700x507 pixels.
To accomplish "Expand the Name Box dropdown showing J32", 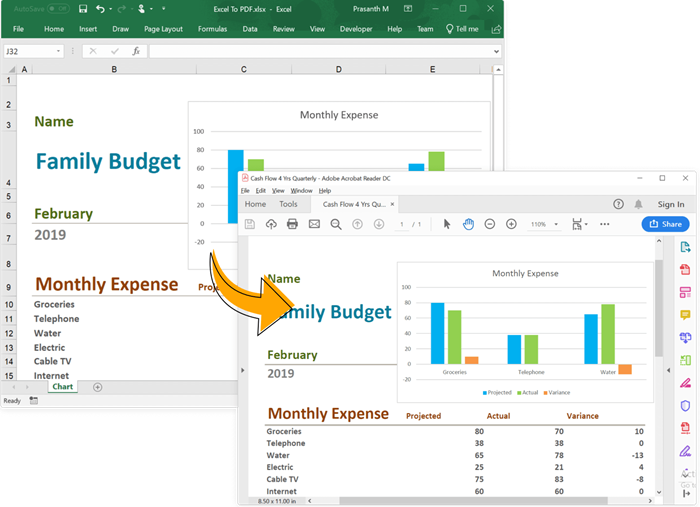I will click(x=59, y=51).
